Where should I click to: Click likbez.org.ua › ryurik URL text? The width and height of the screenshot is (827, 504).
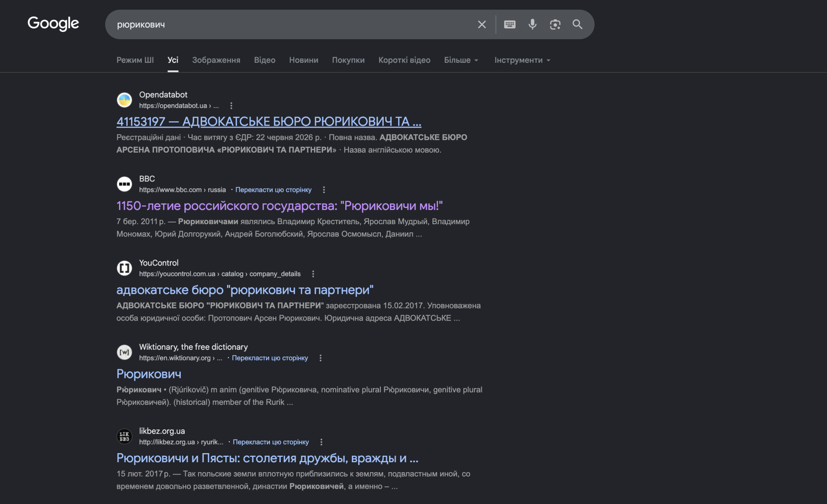pos(181,442)
